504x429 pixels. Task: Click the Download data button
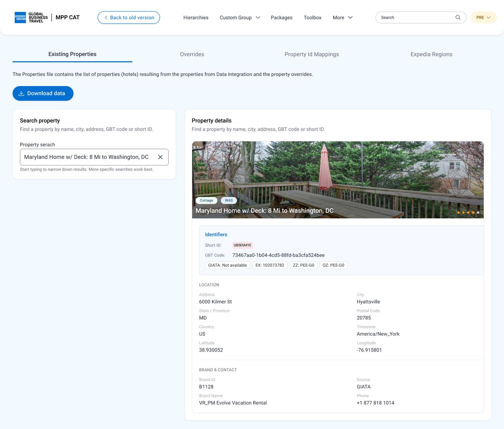pyautogui.click(x=43, y=93)
